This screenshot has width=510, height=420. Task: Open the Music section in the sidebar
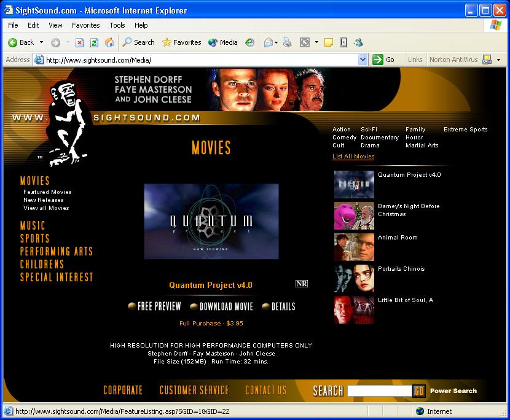pos(33,225)
